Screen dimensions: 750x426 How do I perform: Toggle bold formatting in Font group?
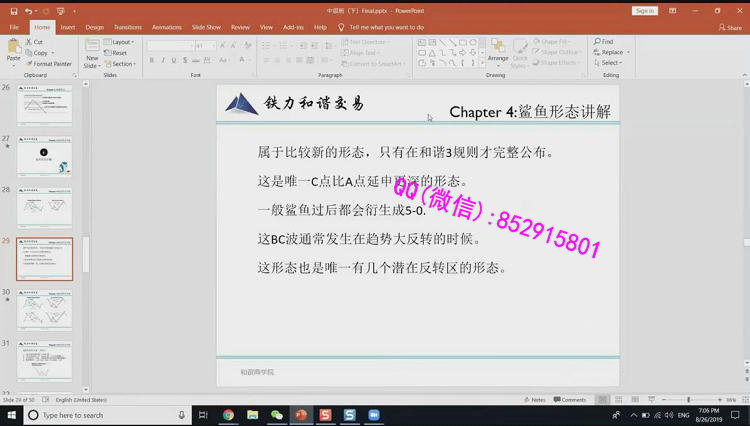pyautogui.click(x=151, y=60)
